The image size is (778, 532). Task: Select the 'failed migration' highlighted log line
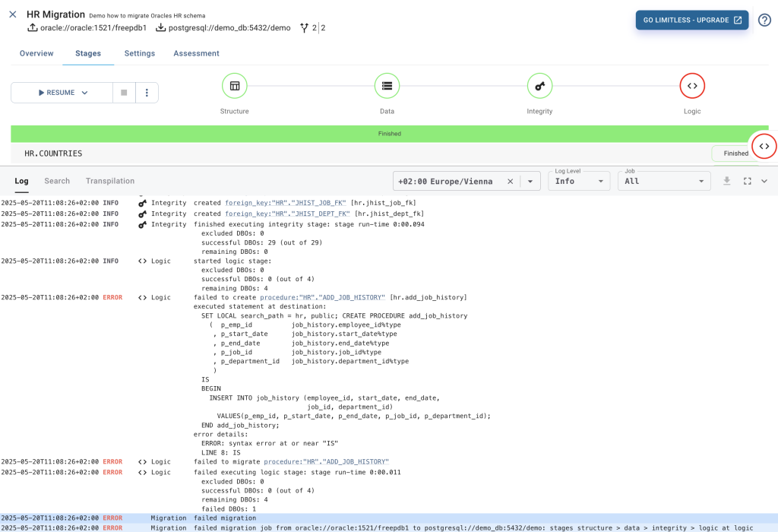coord(389,518)
